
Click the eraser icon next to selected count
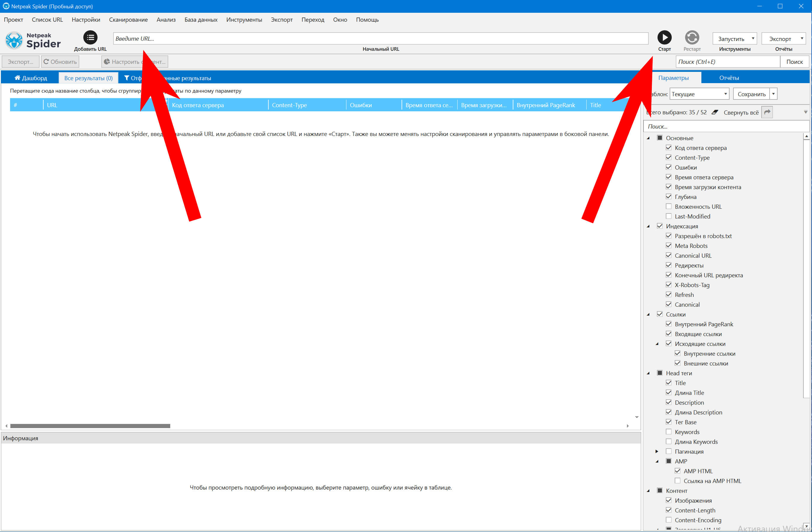pyautogui.click(x=714, y=112)
